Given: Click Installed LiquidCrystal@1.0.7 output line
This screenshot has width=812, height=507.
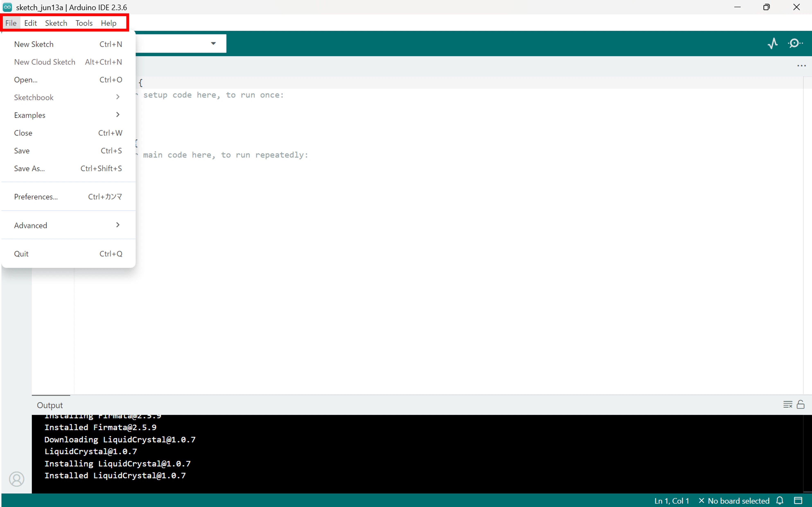Looking at the screenshot, I should [x=115, y=475].
